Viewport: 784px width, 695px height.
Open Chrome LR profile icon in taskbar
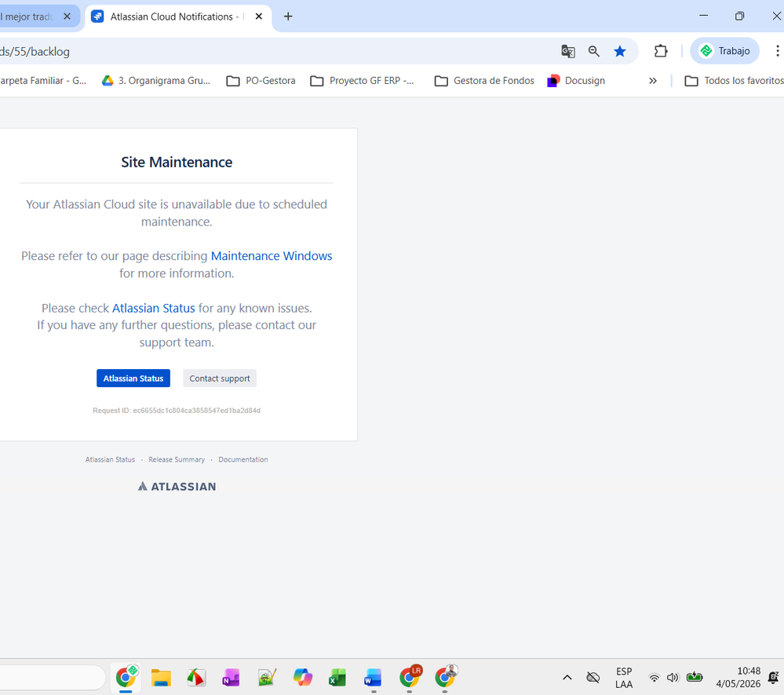pos(410,677)
